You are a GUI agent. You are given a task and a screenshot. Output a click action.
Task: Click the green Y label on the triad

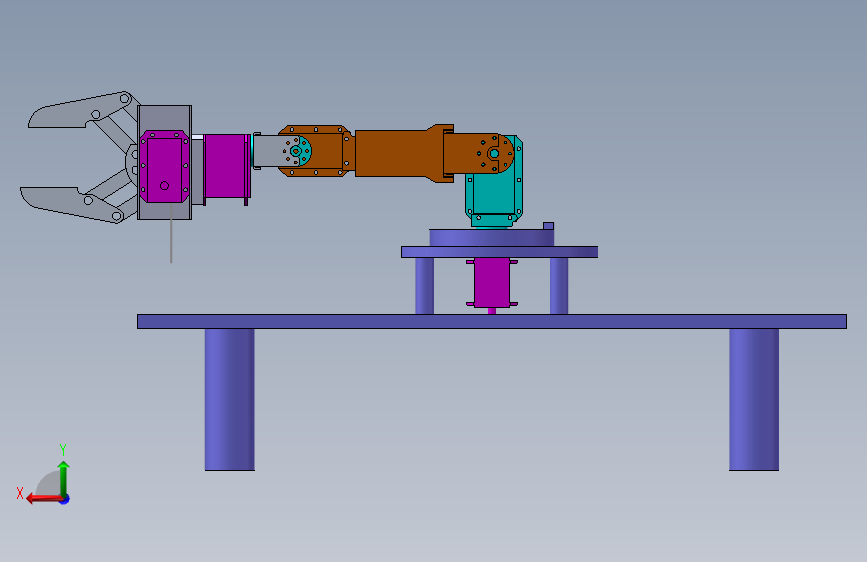tap(63, 450)
